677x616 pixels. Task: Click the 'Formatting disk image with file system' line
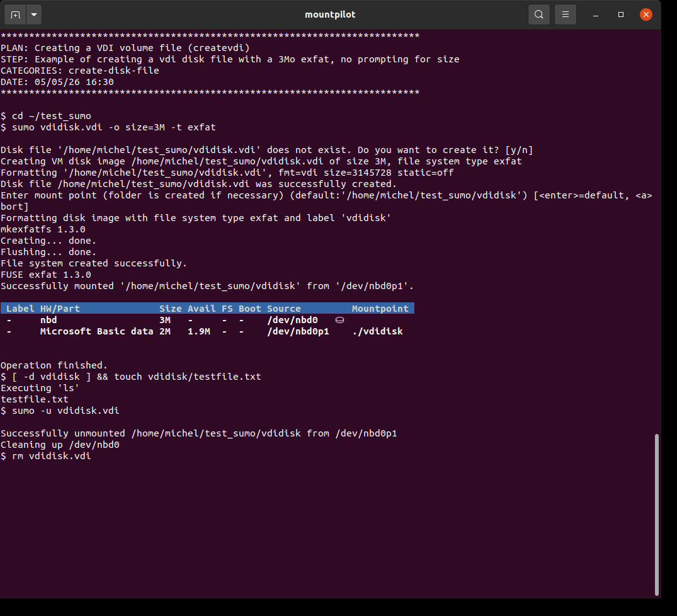pos(196,218)
